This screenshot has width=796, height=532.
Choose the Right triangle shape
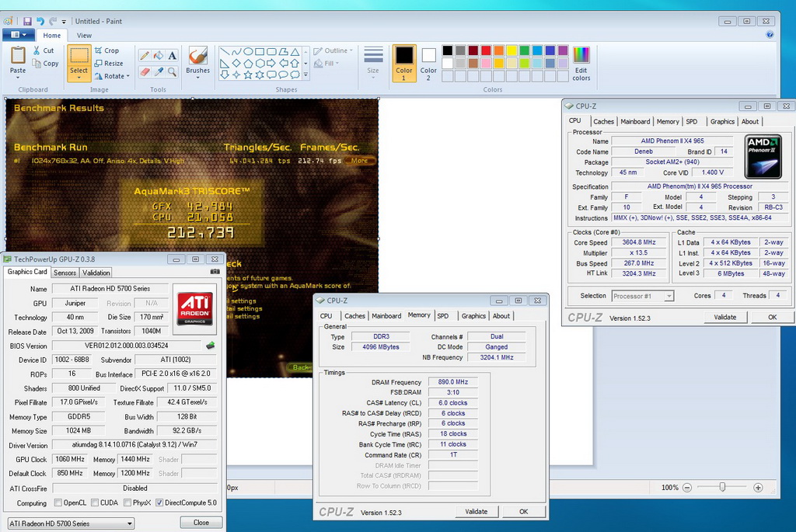point(225,64)
